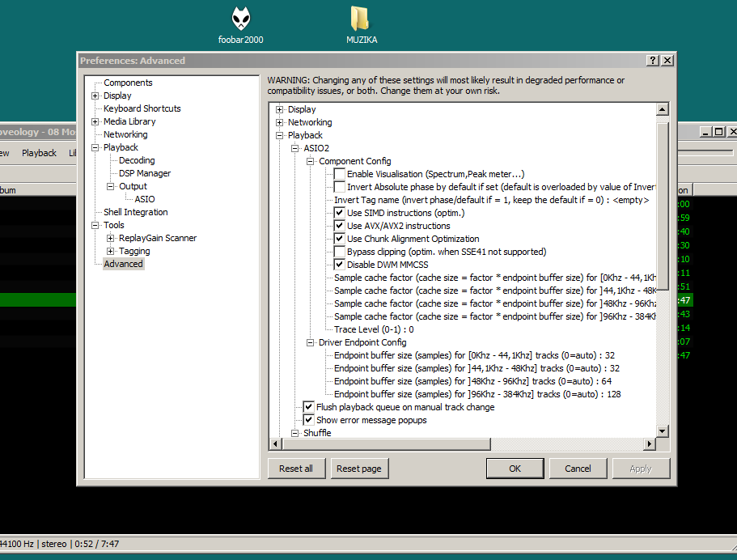Toggle Show error message popups checkbox
The height and width of the screenshot is (560, 737).
coord(308,420)
